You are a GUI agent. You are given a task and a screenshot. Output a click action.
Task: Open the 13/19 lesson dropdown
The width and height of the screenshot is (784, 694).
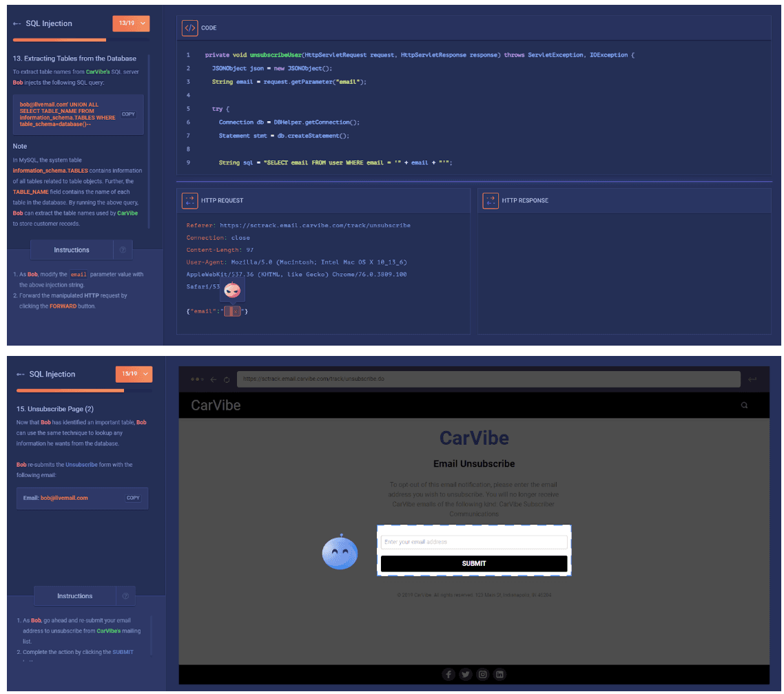131,23
